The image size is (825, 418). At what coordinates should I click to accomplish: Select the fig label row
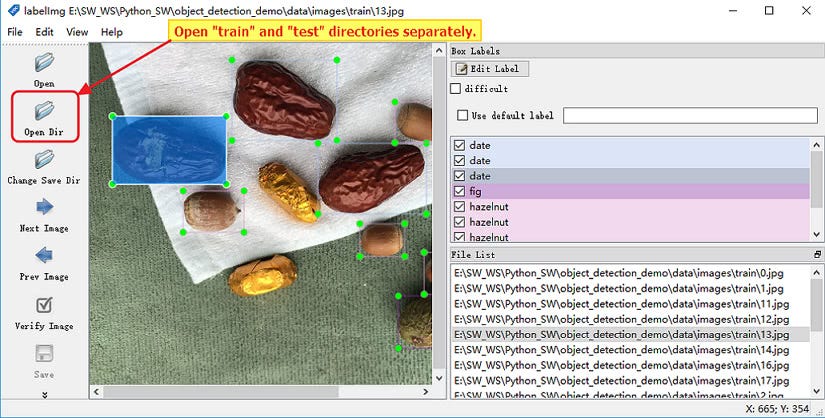(x=630, y=191)
